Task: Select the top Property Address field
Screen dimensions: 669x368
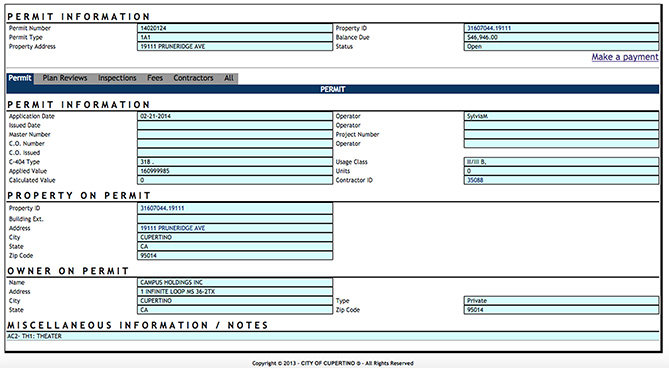Action: (x=235, y=46)
